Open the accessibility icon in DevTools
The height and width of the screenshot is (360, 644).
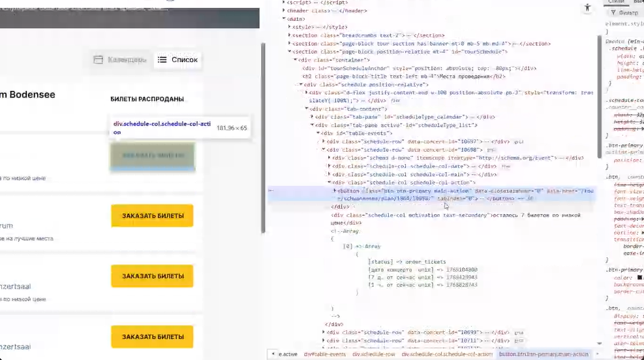587,7
